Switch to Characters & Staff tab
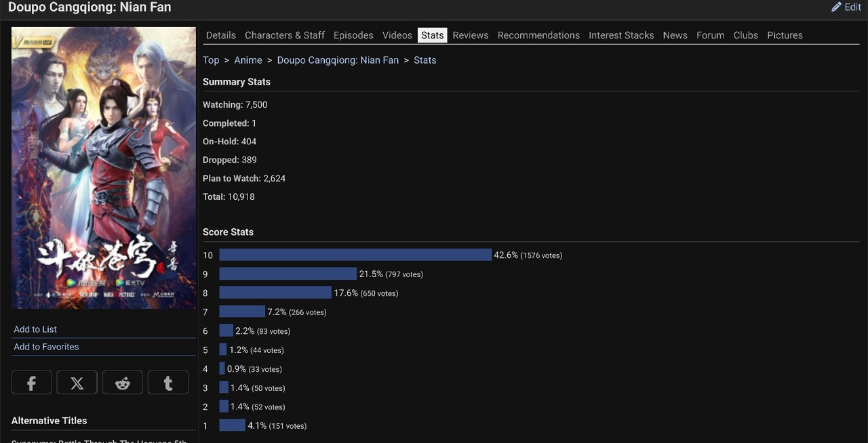 pos(284,35)
